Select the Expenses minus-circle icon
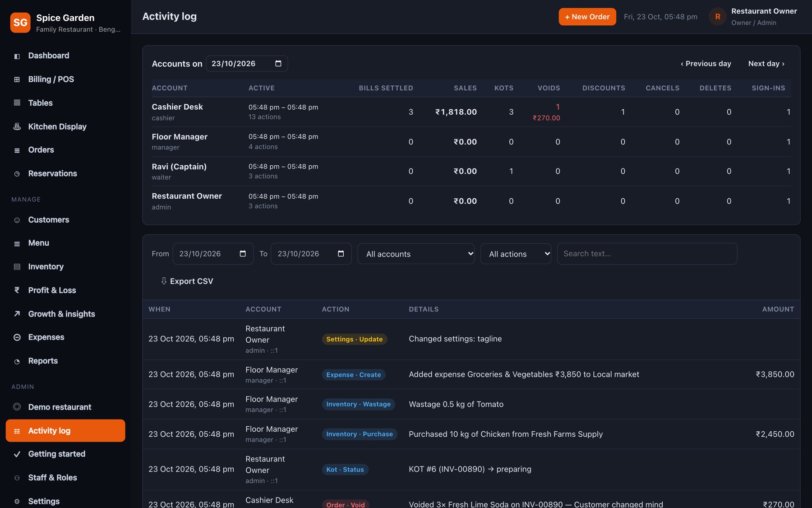Viewport: 812px width, 508px height. click(17, 337)
